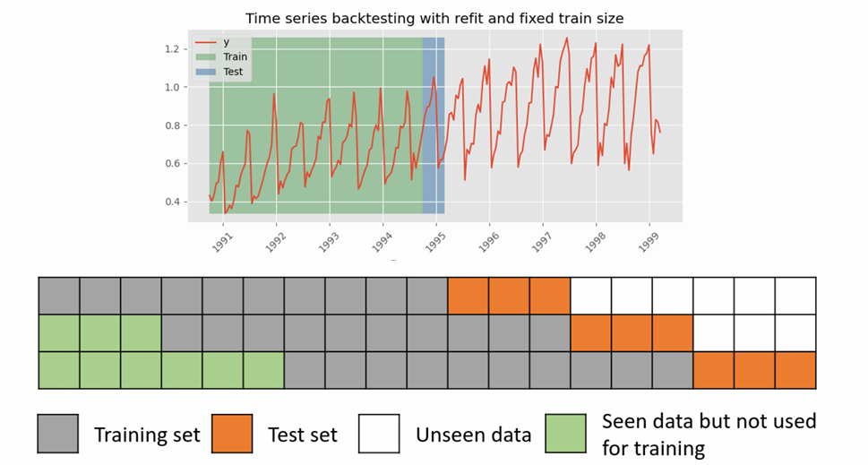Click the 1.2 y-axis tick label
This screenshot has height=465, width=868.
(172, 49)
